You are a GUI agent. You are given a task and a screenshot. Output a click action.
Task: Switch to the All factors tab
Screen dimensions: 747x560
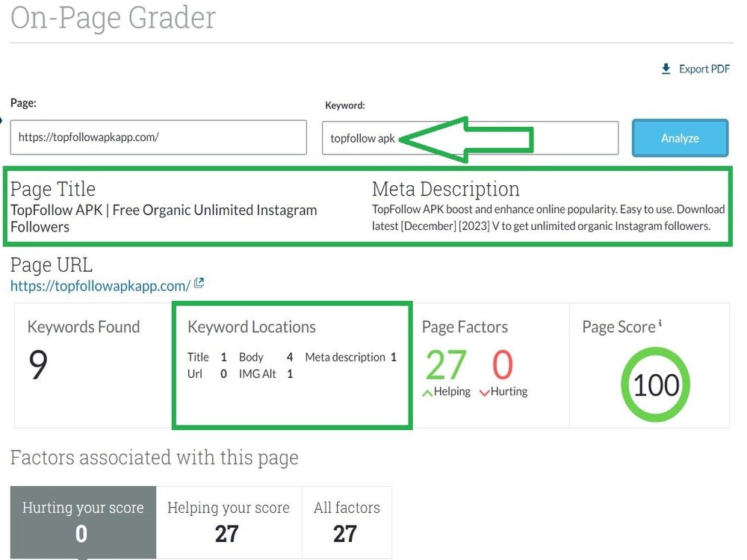click(347, 522)
